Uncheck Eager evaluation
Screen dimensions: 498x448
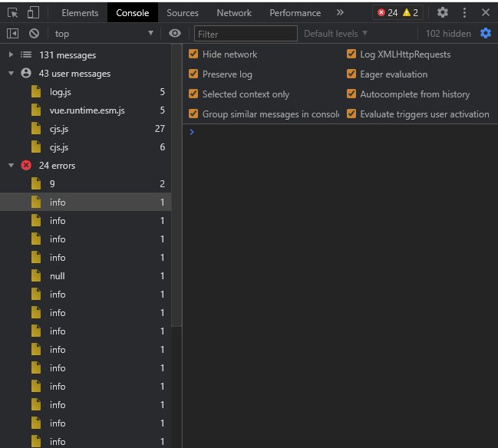coord(351,74)
